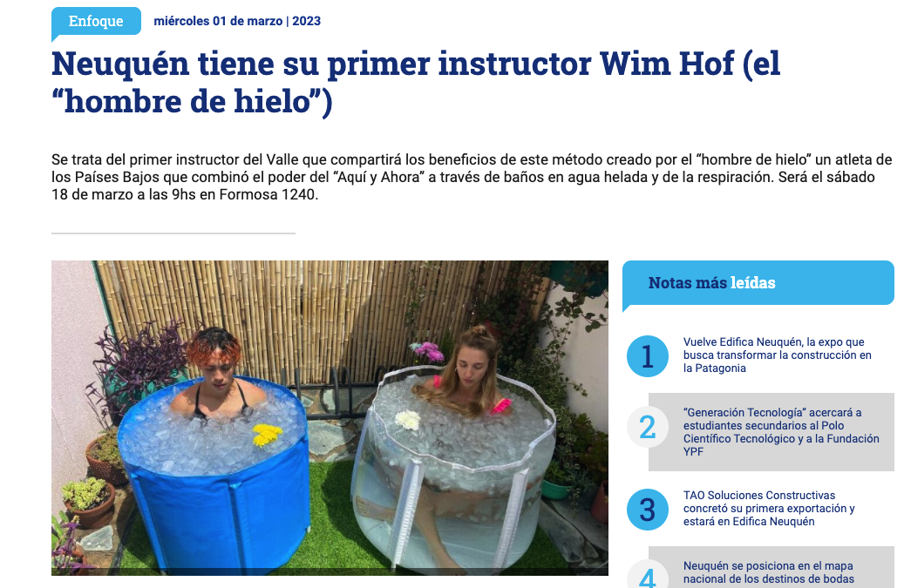Open the TAO Soluciones Constructivas article
Screen dimensions: 904x588
click(x=769, y=508)
